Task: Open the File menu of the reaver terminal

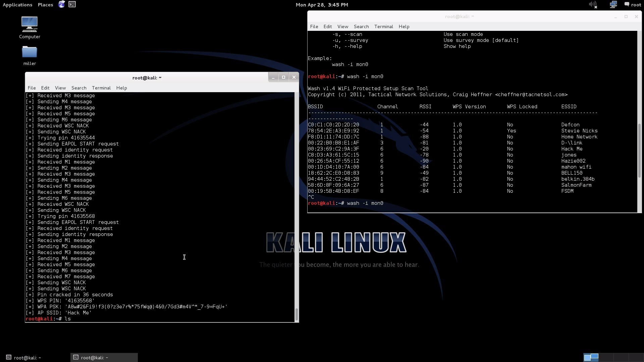Action: (x=32, y=88)
